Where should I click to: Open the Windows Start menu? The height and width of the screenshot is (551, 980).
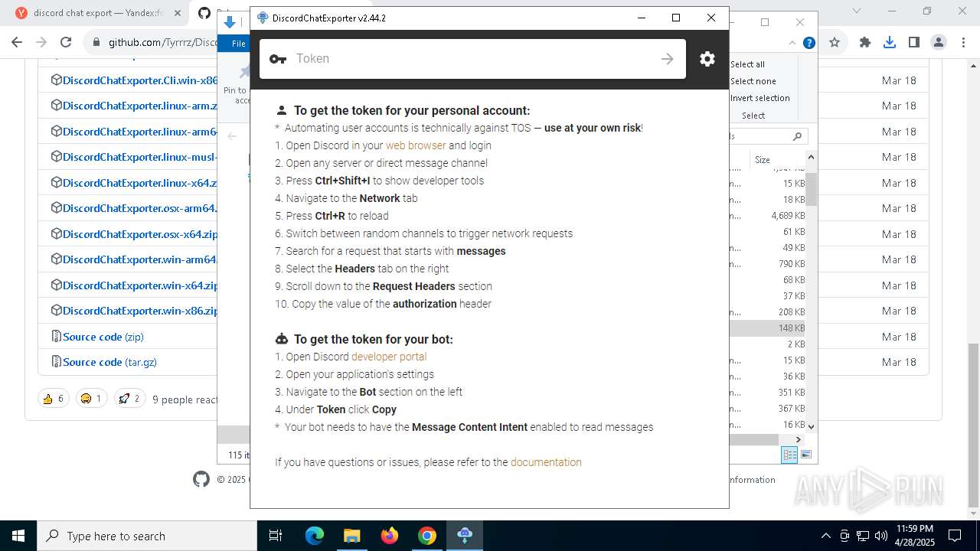(18, 536)
